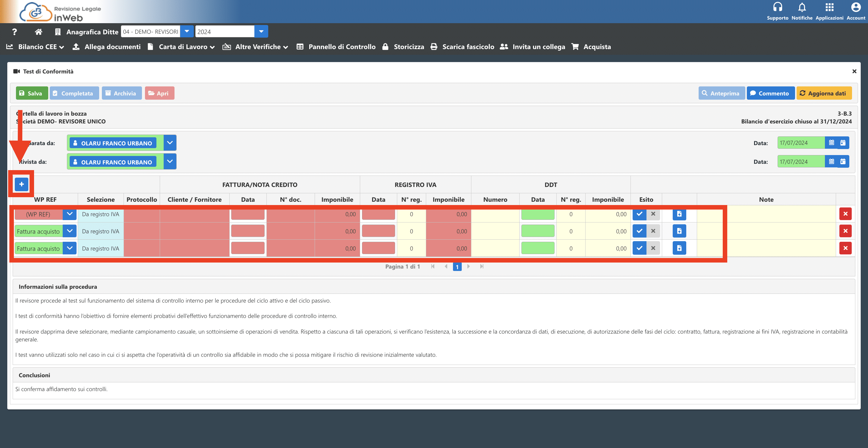
Task: Click the blue plus add-row button
Action: [x=21, y=184]
